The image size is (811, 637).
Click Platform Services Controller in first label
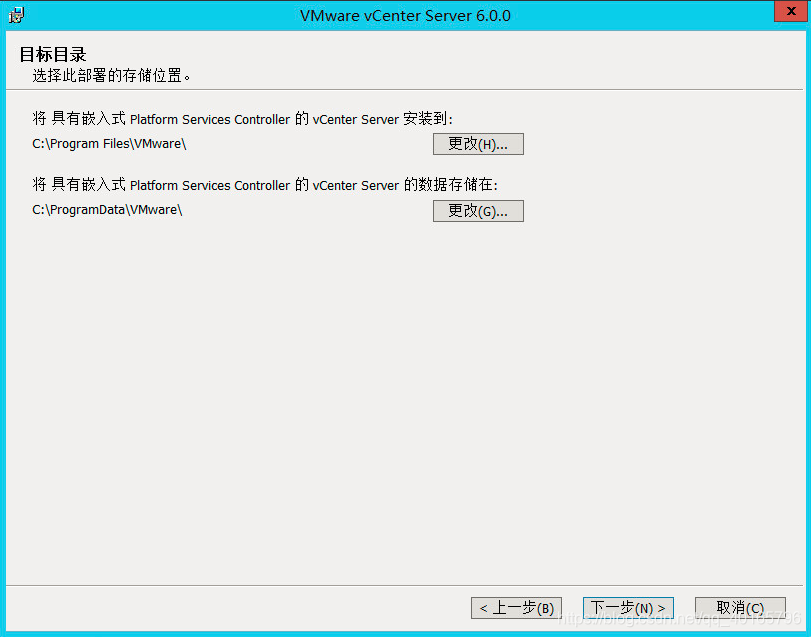[x=210, y=119]
